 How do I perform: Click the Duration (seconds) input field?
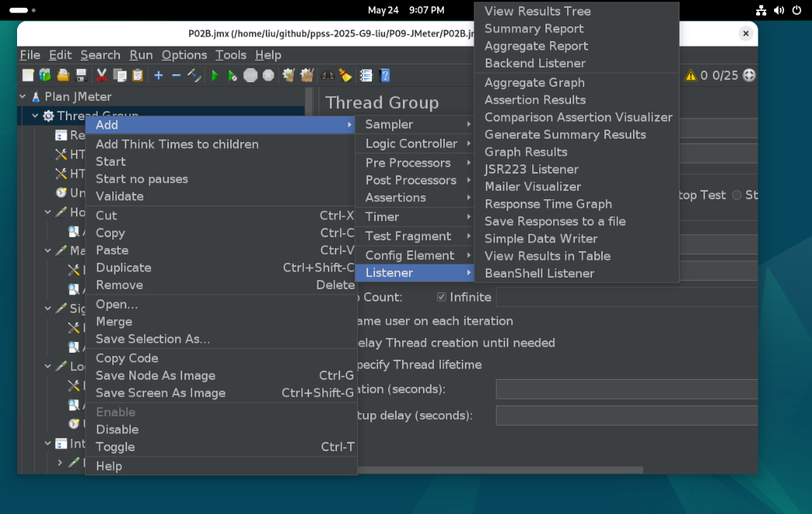pyautogui.click(x=627, y=389)
